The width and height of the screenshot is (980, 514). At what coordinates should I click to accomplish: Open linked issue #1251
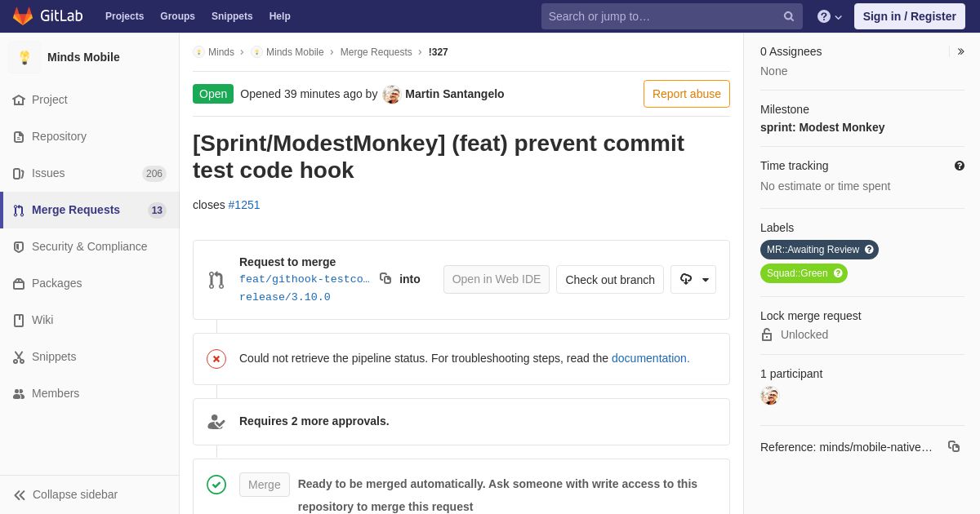(244, 205)
